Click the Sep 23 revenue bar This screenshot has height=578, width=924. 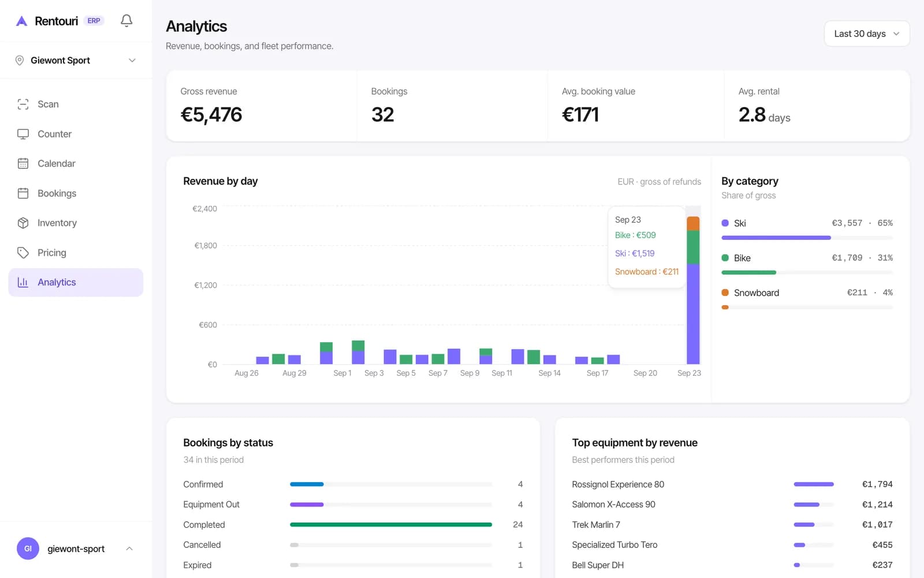click(693, 290)
